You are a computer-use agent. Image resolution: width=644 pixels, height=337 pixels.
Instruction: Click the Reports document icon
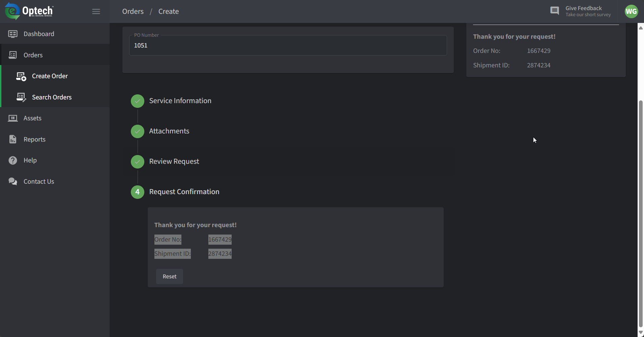(13, 139)
